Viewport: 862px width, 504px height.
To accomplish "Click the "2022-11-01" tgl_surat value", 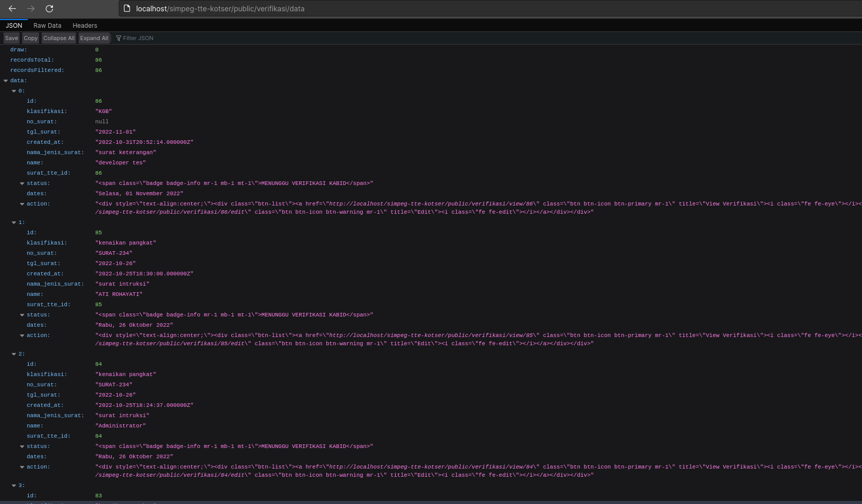I will click(x=116, y=132).
